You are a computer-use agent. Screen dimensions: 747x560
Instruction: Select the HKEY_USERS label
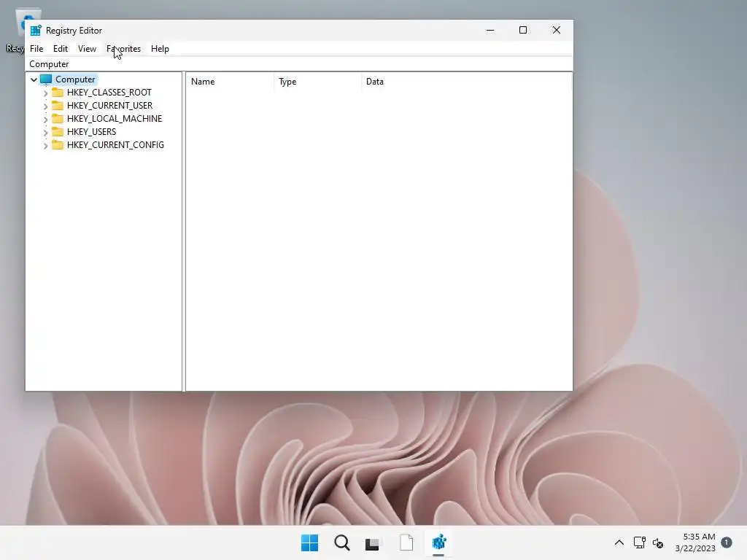click(91, 131)
